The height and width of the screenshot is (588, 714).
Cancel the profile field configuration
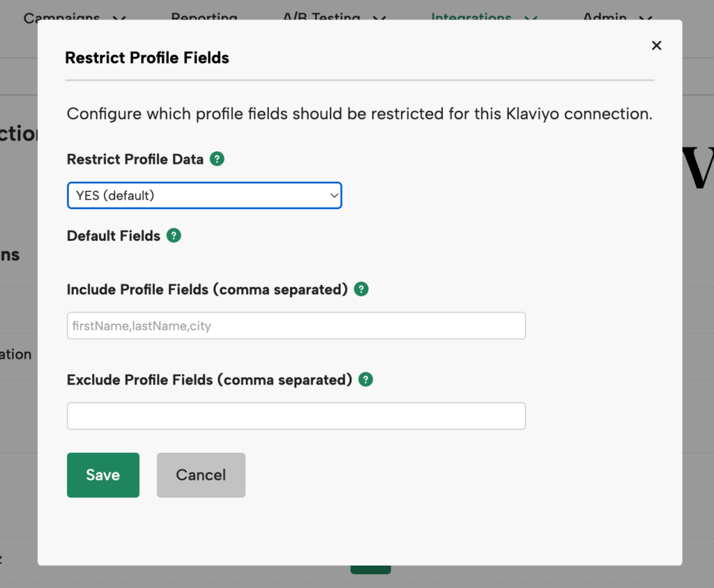tap(201, 474)
